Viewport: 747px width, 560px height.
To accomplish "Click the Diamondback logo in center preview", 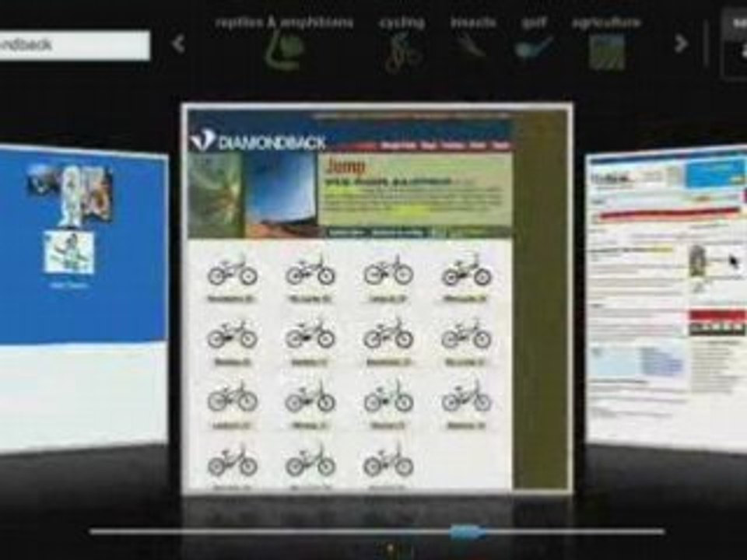I will (x=258, y=141).
